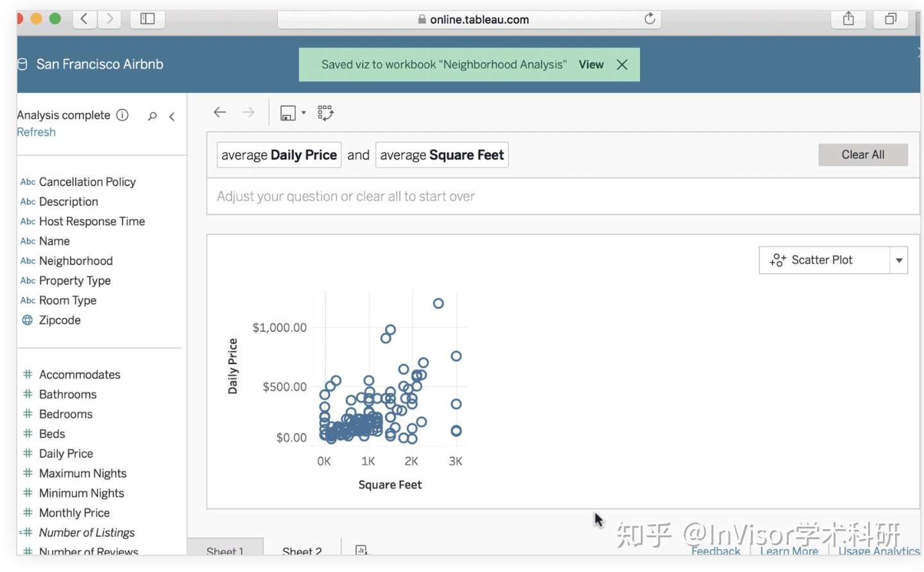The image size is (924, 572).
Task: Select the Monthly Price measure
Action: click(x=74, y=513)
